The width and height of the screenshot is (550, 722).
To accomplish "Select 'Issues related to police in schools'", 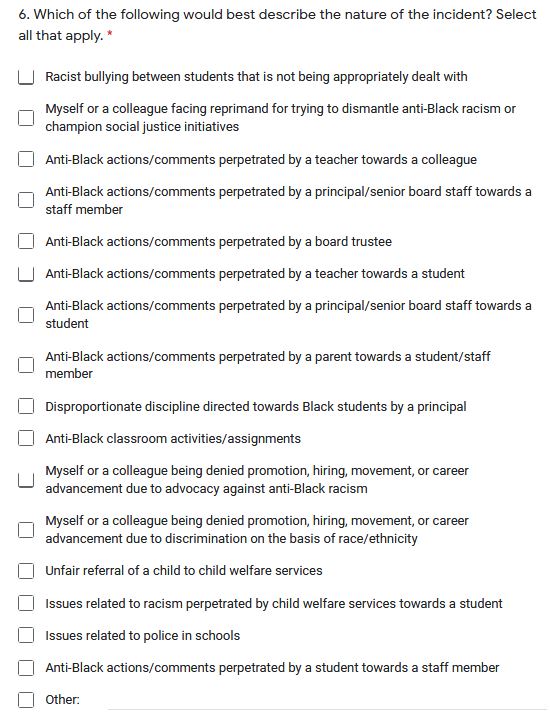I will 26,635.
